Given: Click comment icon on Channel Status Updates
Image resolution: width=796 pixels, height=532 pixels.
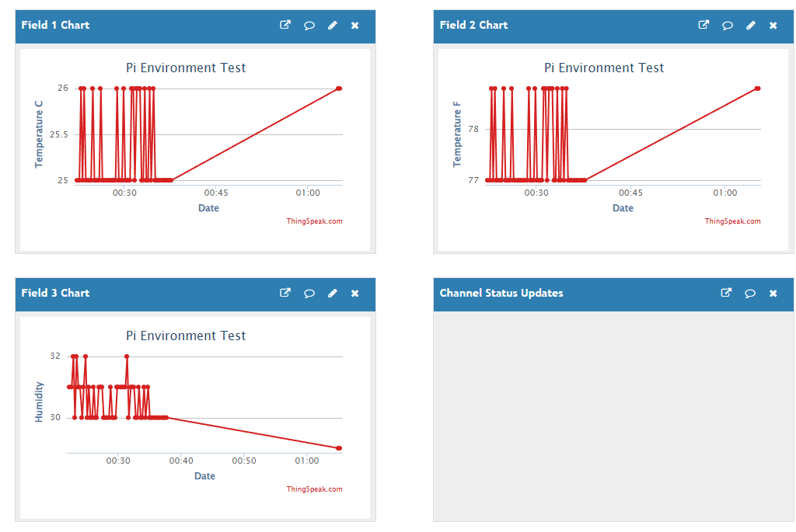Looking at the screenshot, I should (x=750, y=293).
